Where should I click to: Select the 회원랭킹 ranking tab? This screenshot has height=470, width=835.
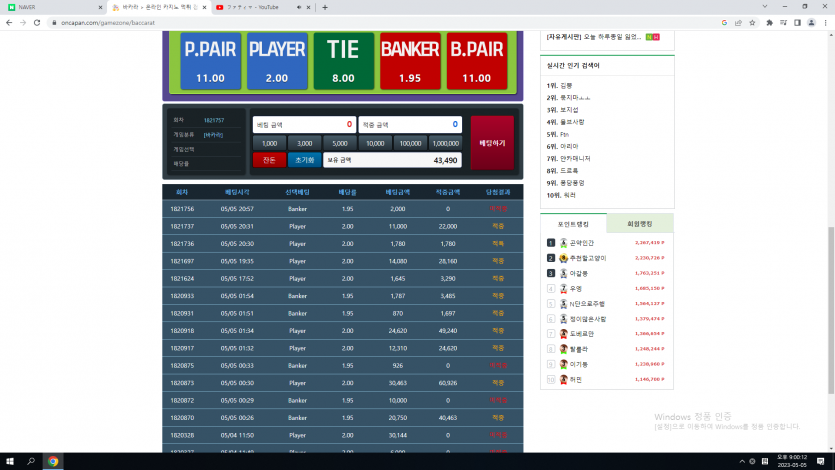pyautogui.click(x=640, y=224)
